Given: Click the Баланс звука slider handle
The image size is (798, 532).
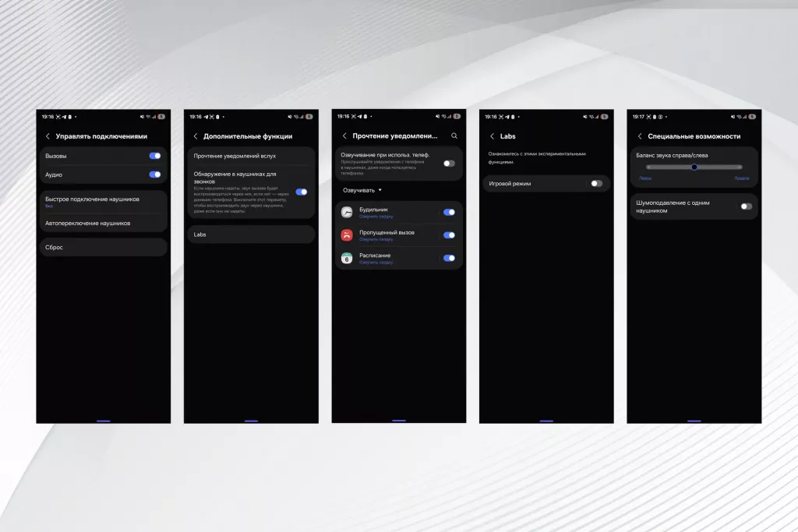Looking at the screenshot, I should click(x=694, y=167).
